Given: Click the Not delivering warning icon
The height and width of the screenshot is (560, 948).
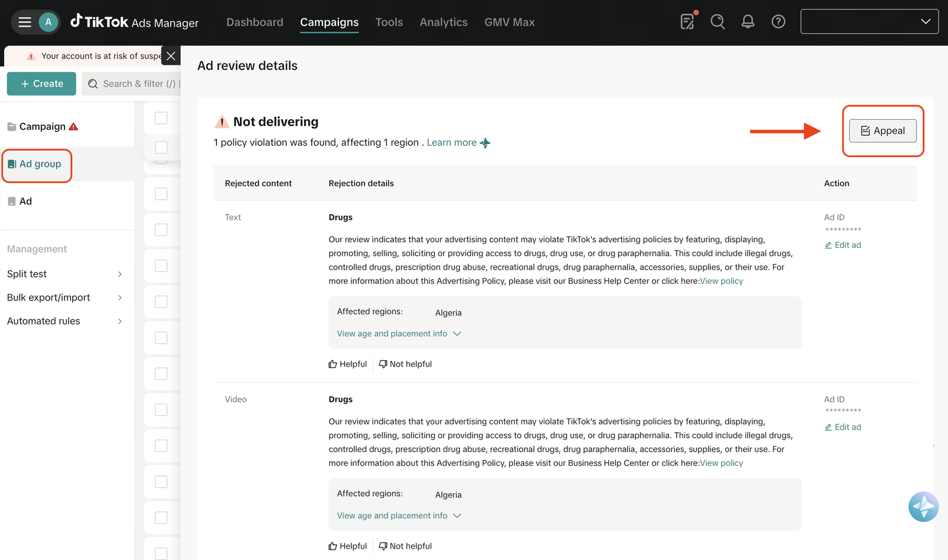Looking at the screenshot, I should [222, 122].
